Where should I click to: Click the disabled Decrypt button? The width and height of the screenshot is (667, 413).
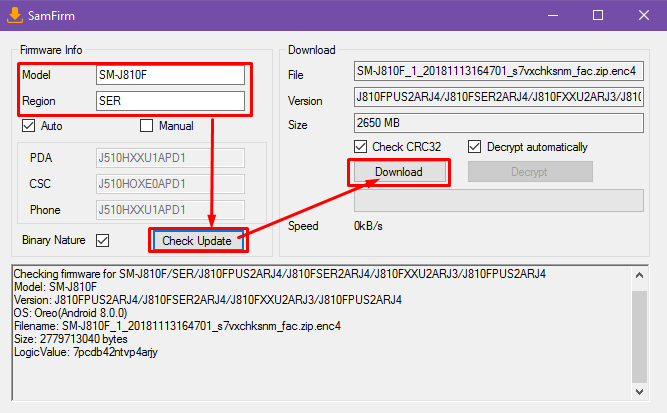(530, 172)
